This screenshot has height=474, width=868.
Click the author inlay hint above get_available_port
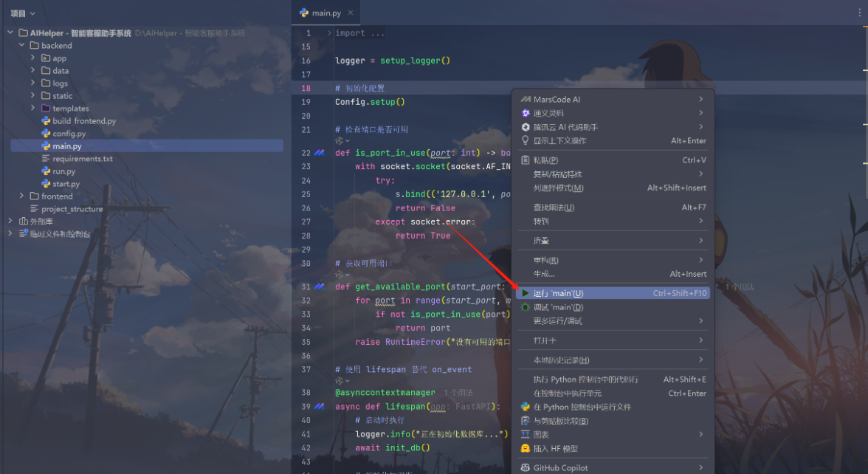click(342, 274)
